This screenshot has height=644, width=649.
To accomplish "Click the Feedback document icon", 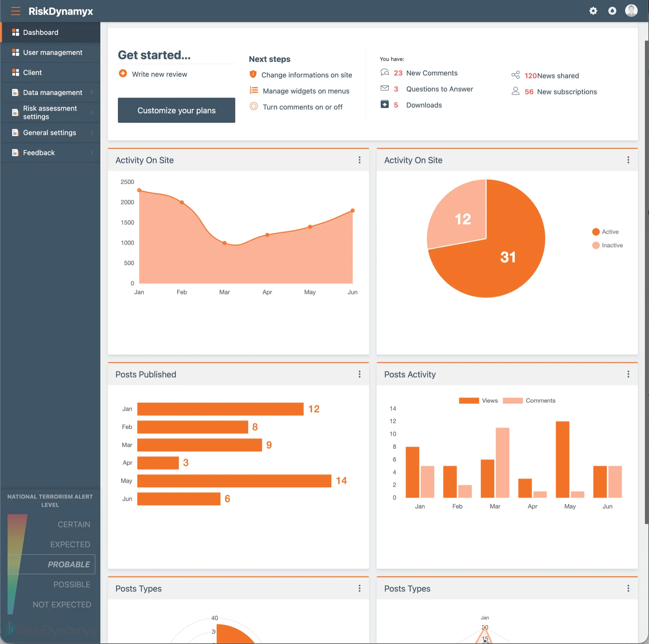I will point(15,153).
